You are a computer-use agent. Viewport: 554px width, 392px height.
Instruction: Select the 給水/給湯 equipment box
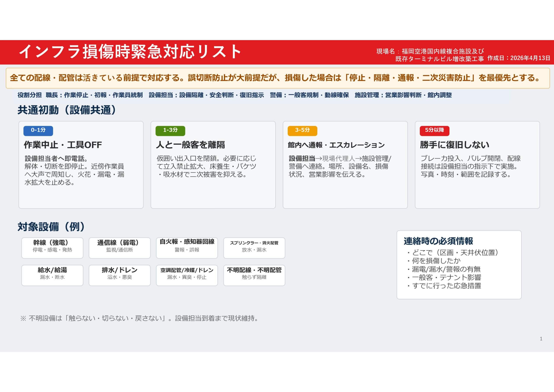(x=52, y=275)
